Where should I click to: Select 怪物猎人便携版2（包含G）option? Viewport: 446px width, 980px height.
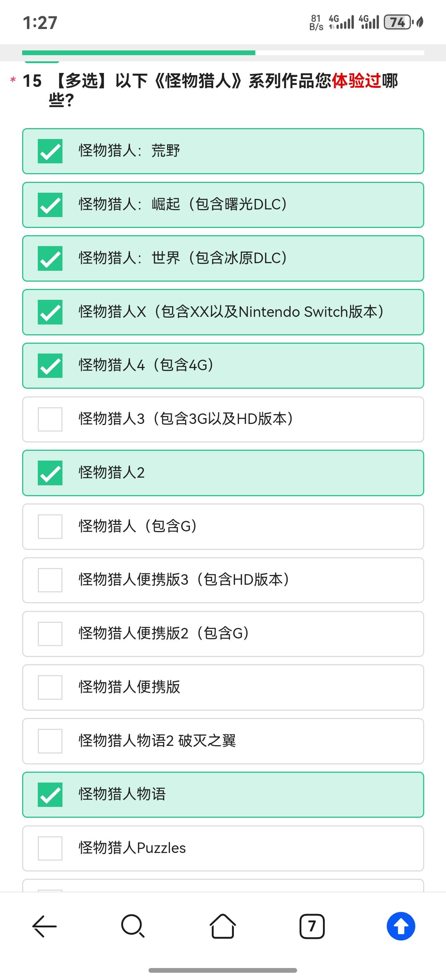click(223, 634)
